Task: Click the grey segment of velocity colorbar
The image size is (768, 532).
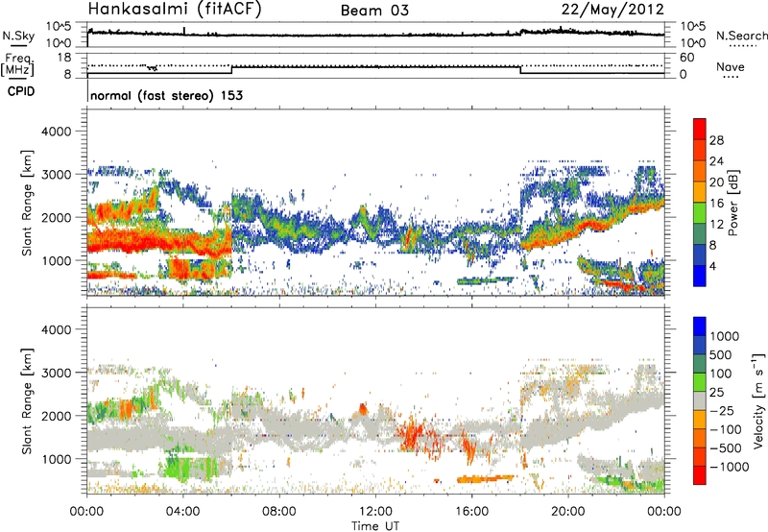Action: click(x=700, y=400)
